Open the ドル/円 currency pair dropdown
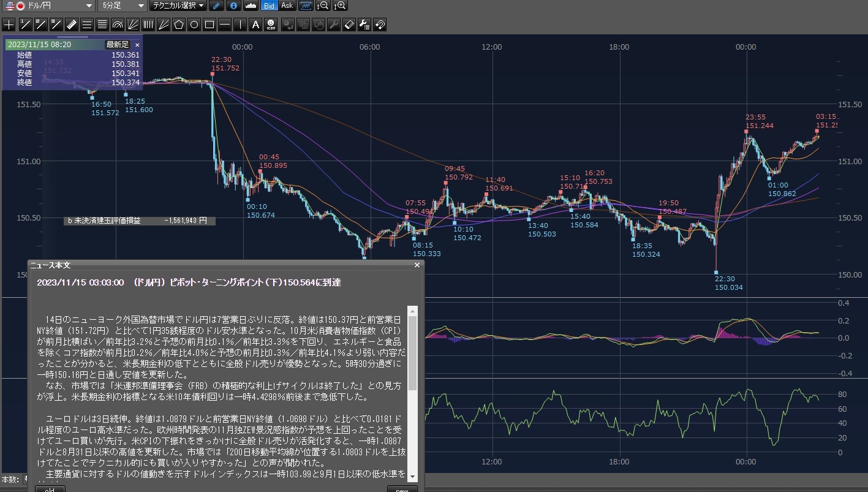The height and width of the screenshot is (492, 868). [48, 6]
